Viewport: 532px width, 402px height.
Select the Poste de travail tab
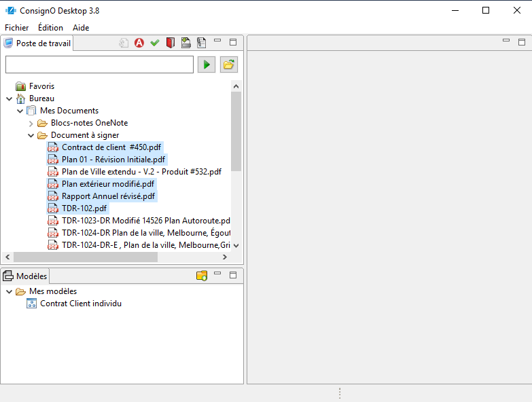(x=37, y=43)
